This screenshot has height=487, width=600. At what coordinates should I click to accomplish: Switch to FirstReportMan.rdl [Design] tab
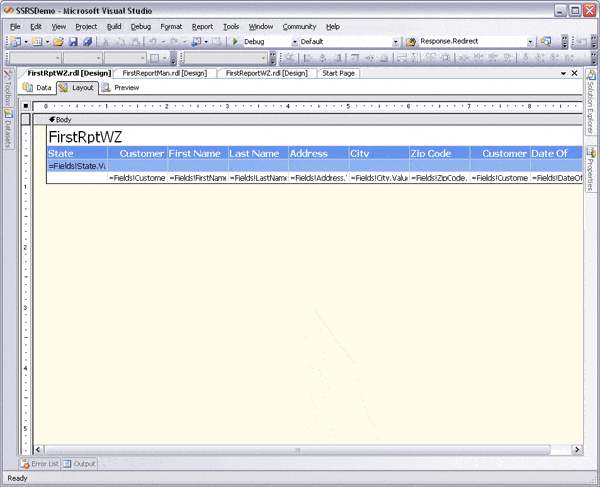tap(164, 73)
